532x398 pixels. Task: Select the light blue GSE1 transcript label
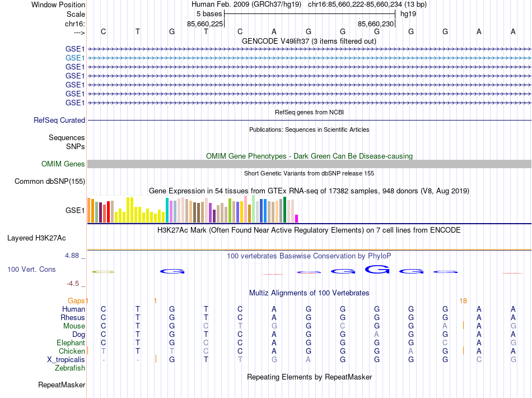pyautogui.click(x=75, y=58)
